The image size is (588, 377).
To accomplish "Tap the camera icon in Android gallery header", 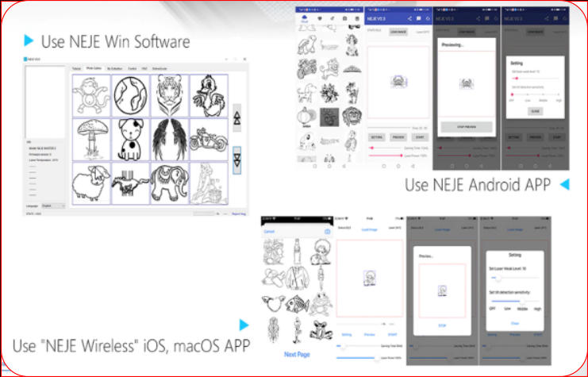I will (344, 17).
